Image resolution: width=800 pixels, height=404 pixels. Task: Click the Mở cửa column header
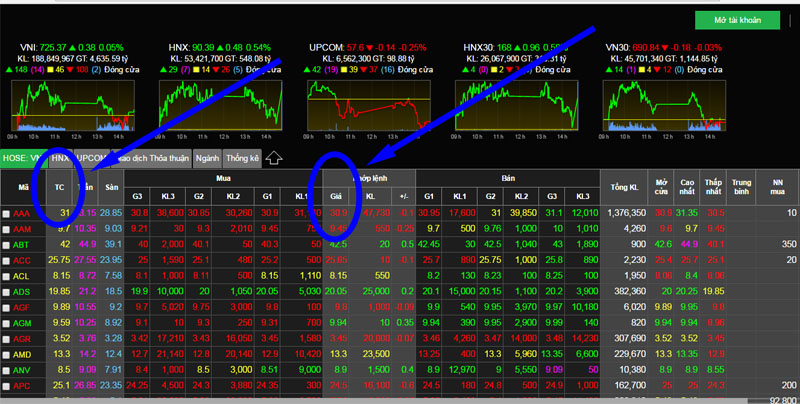point(661,187)
